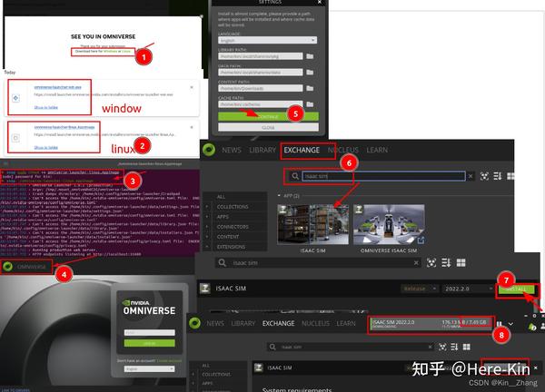
Task: Click the Content Path folder browse icon
Action: click(x=310, y=89)
